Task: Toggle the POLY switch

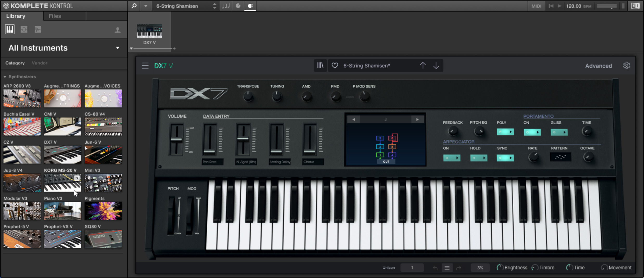Action: 505,132
